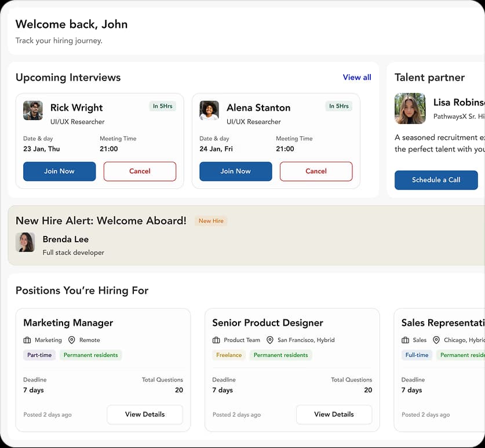Image resolution: width=485 pixels, height=448 pixels.
Task: View Details for Marketing Manager position
Action: pyautogui.click(x=145, y=414)
